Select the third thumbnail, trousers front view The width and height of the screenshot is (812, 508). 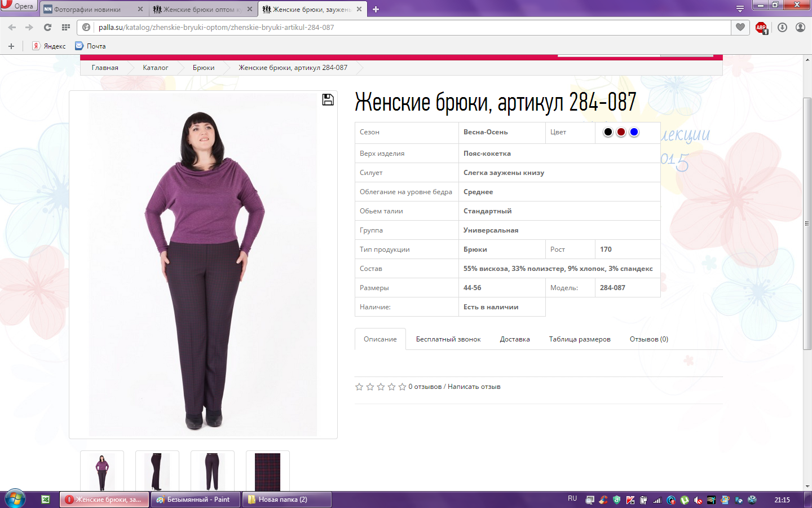213,472
